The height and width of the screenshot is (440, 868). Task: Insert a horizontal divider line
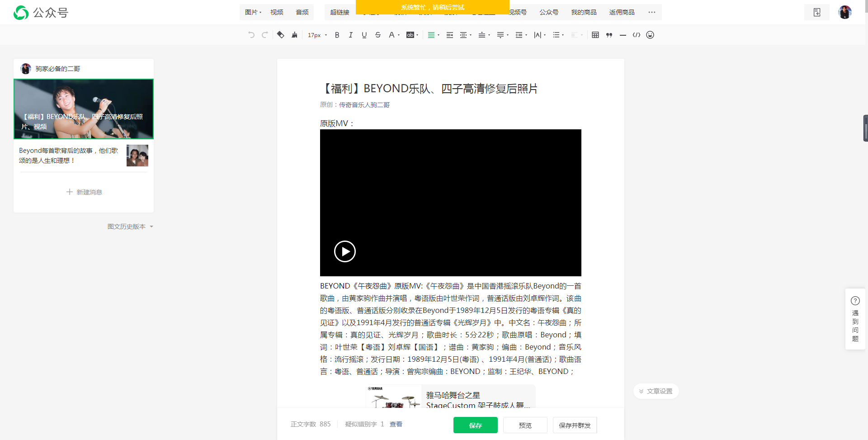(623, 35)
